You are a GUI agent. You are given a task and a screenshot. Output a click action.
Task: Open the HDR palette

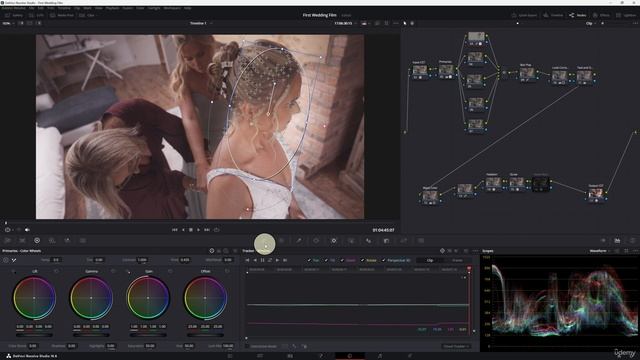52,241
